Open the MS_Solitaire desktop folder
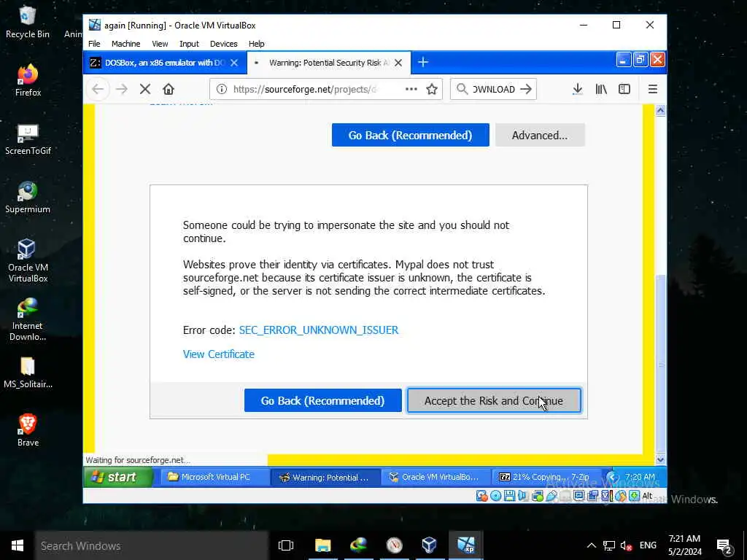 click(x=28, y=373)
